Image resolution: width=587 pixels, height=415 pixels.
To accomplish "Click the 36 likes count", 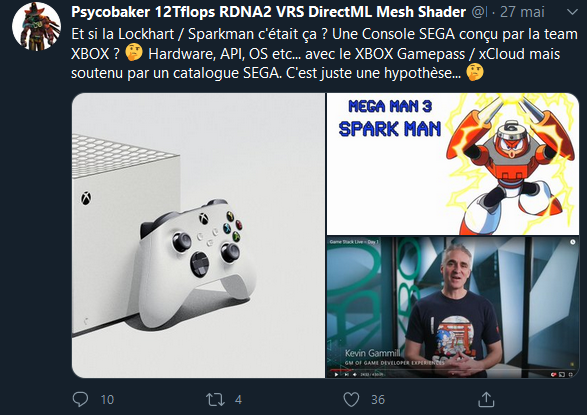I will [x=378, y=400].
